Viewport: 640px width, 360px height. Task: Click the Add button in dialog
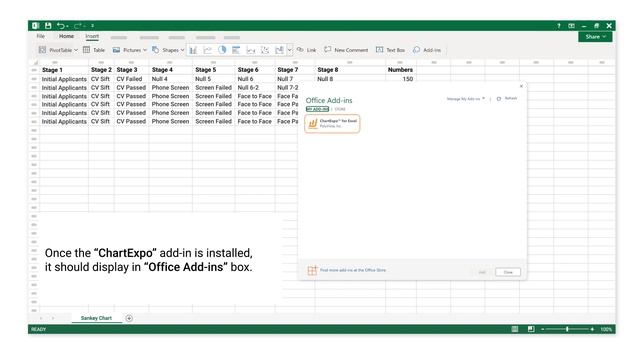pyautogui.click(x=482, y=272)
